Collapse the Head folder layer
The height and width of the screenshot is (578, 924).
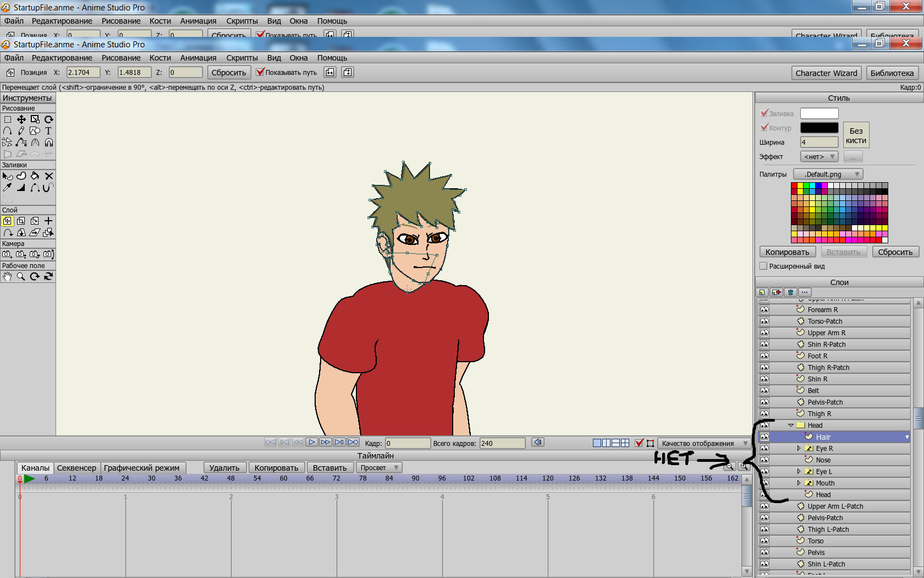point(791,426)
